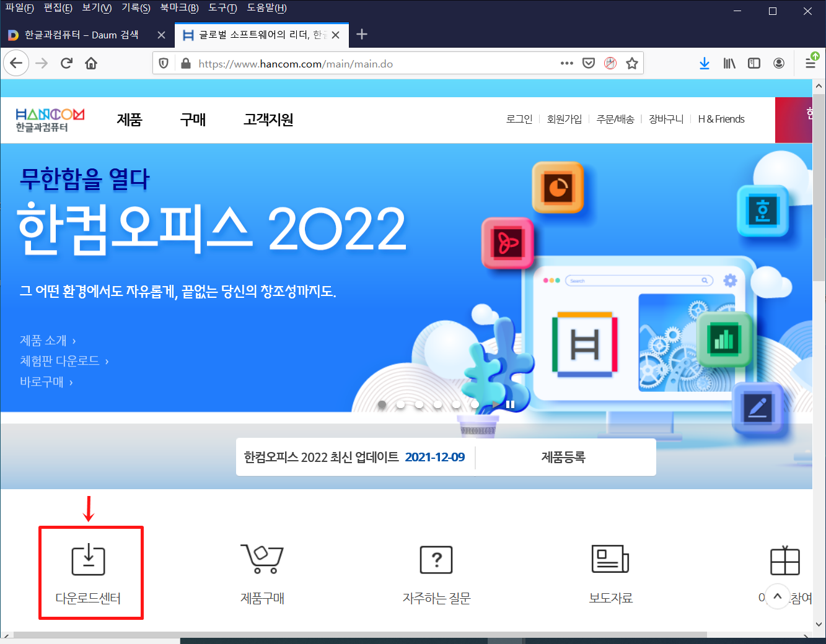The width and height of the screenshot is (826, 644).
Task: Open the Firefox library icon
Action: 729,63
